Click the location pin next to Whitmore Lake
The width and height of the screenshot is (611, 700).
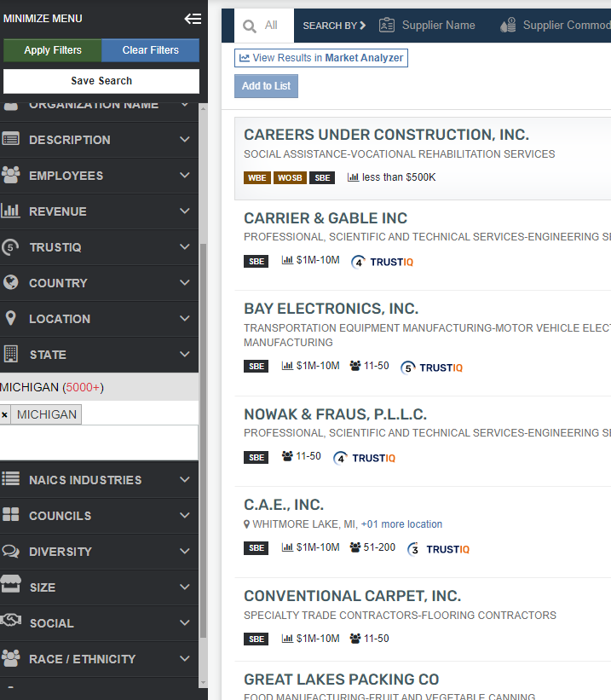(246, 524)
